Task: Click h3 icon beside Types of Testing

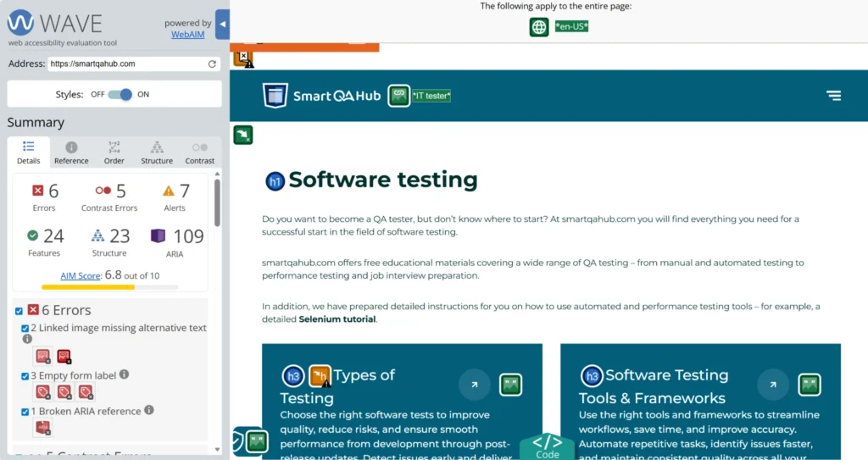Action: (293, 376)
